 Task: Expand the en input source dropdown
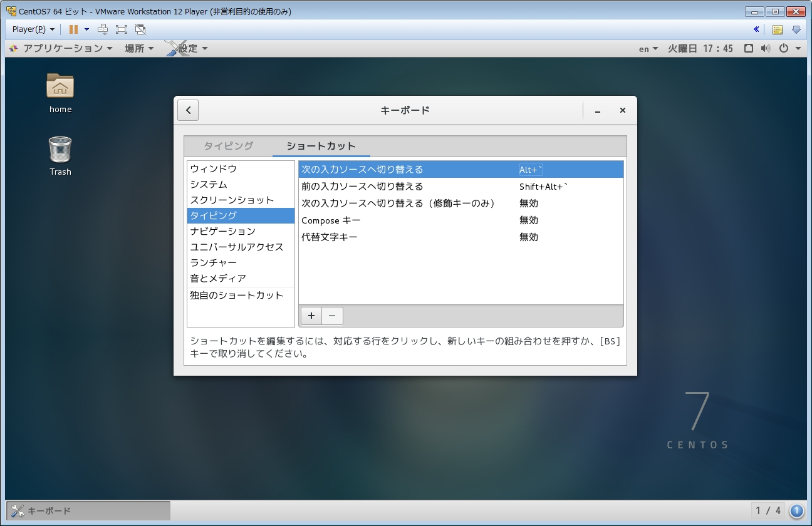[648, 49]
